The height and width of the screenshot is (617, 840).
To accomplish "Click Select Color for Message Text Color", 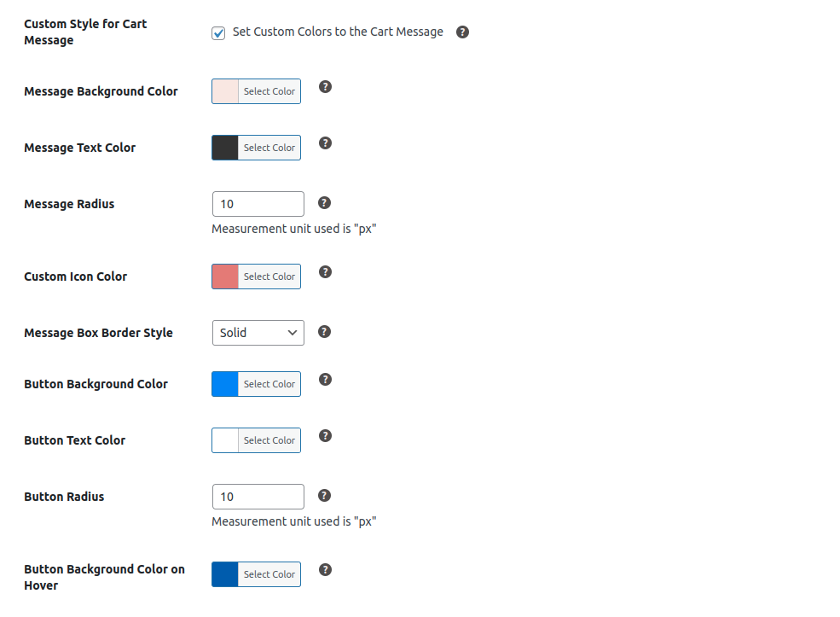I will (269, 148).
